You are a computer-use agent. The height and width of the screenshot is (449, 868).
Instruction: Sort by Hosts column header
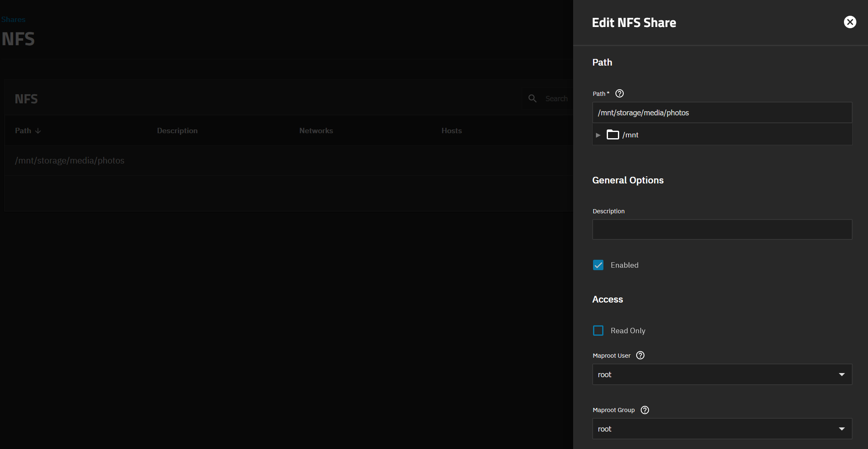[451, 131]
